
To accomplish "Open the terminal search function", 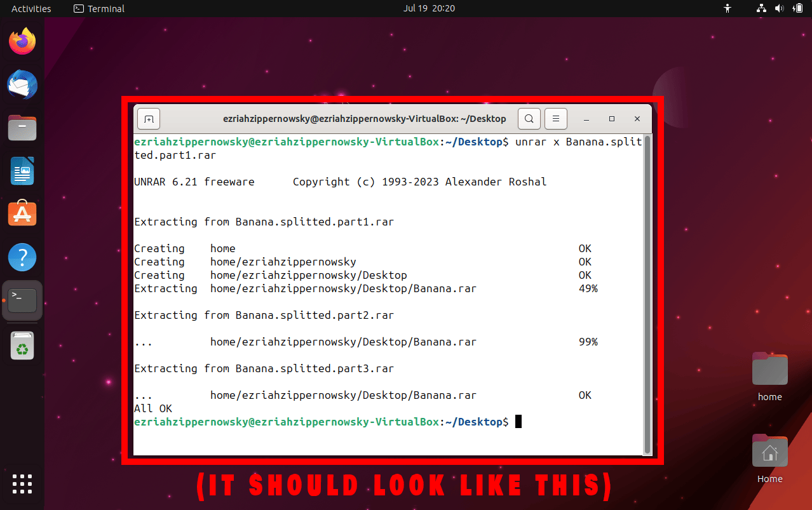I will 529,118.
